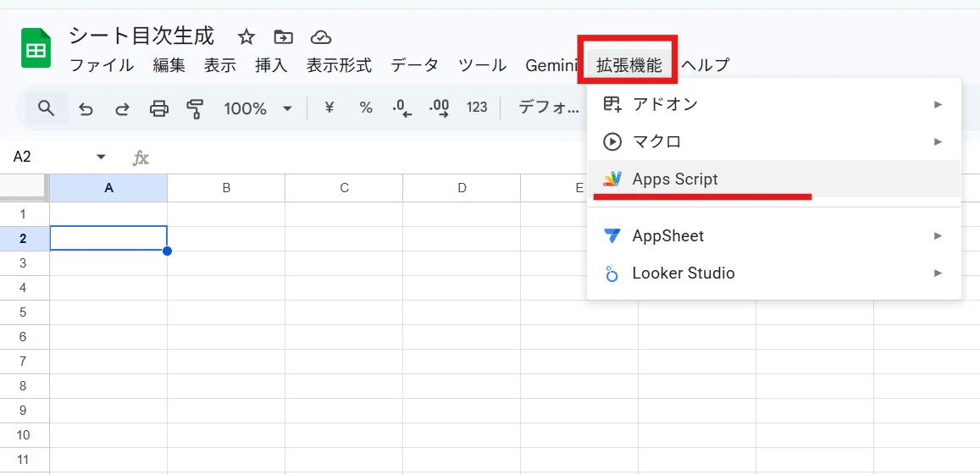Select row 1 header
This screenshot has height=475, width=980.
24,214
